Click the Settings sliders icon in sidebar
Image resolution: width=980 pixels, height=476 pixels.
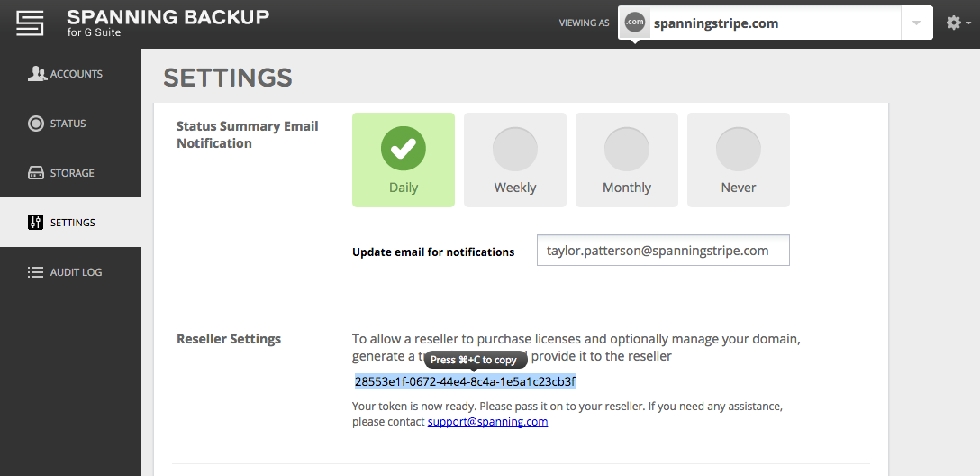[36, 222]
